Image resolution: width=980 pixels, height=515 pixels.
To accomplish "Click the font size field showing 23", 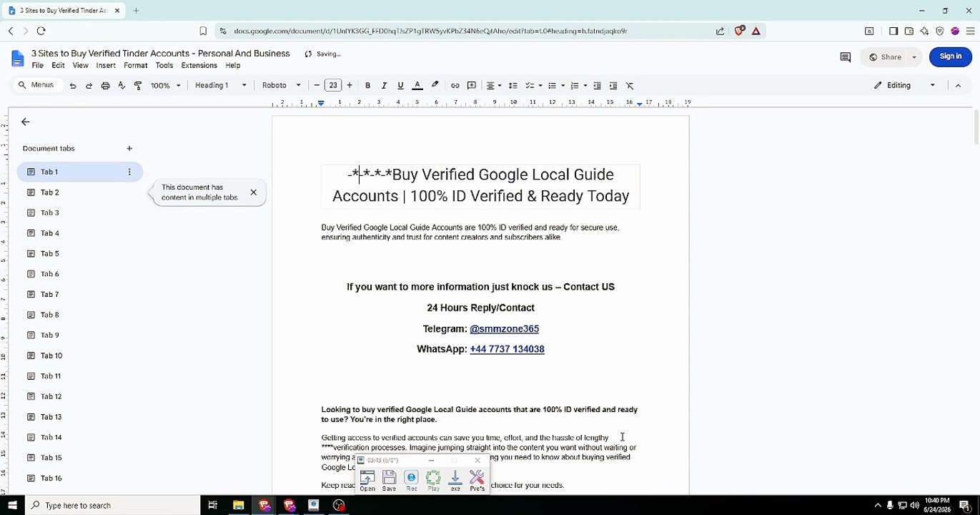I will 333,86.
